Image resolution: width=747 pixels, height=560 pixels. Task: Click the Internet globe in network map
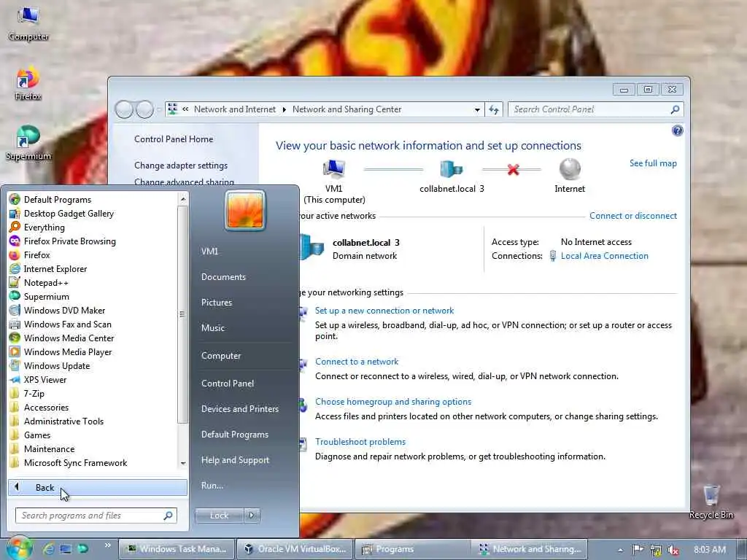(x=570, y=168)
